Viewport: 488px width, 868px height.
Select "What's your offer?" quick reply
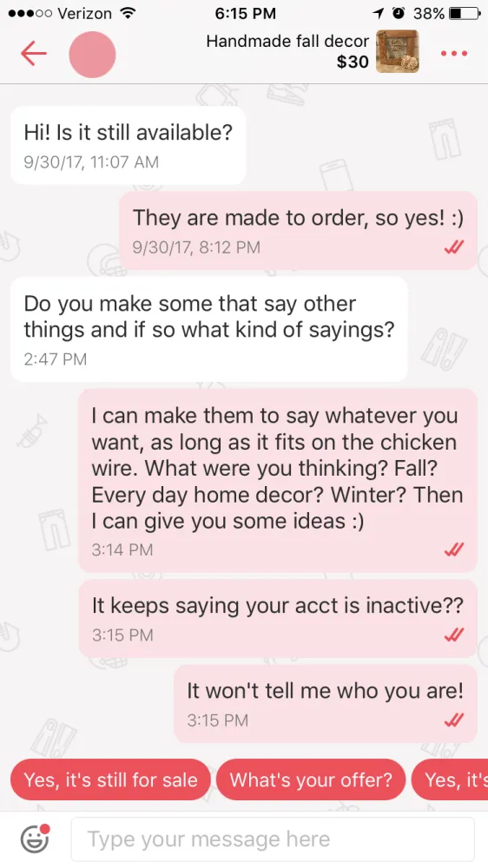(x=311, y=779)
